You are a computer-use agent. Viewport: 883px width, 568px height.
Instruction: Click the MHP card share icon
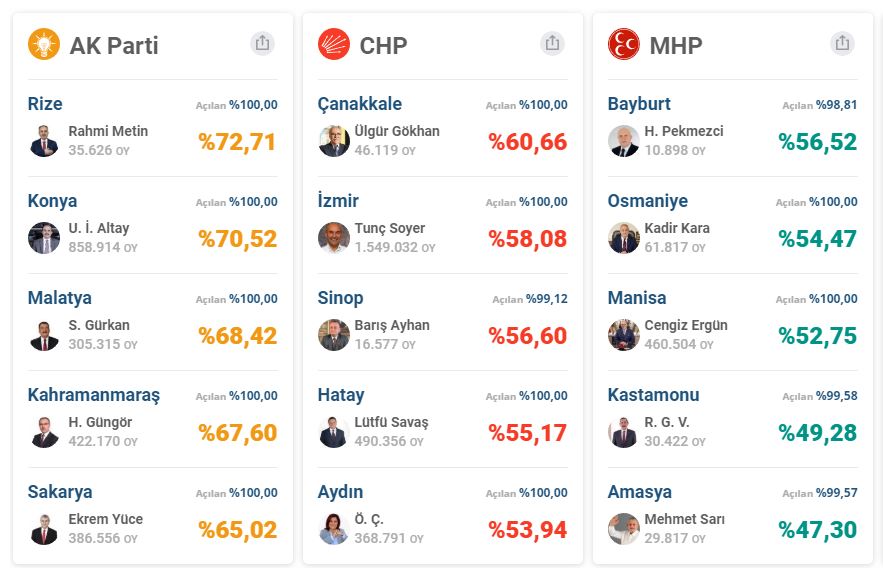[x=842, y=43]
